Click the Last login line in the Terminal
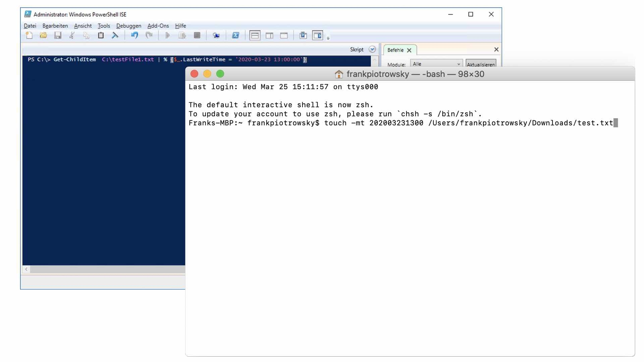644x362 pixels. tap(283, 87)
